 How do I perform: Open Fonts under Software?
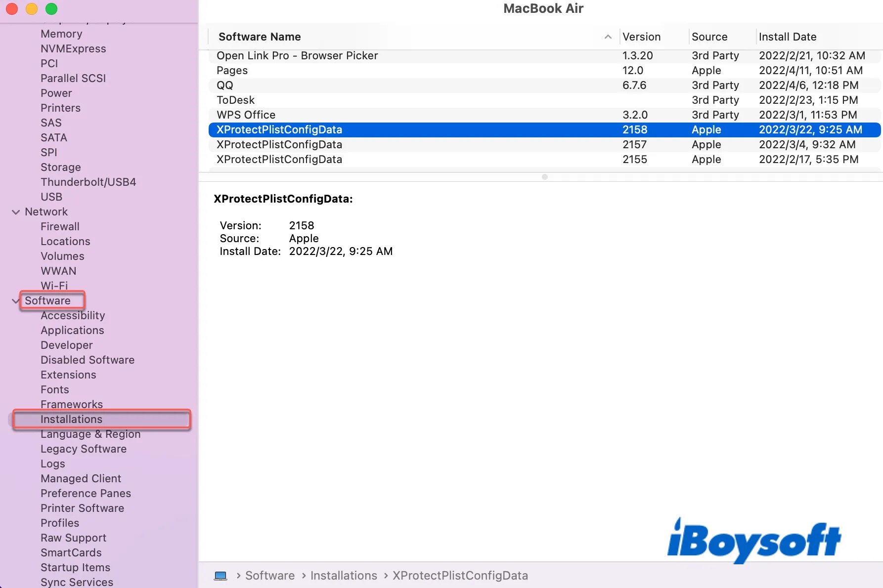(55, 390)
